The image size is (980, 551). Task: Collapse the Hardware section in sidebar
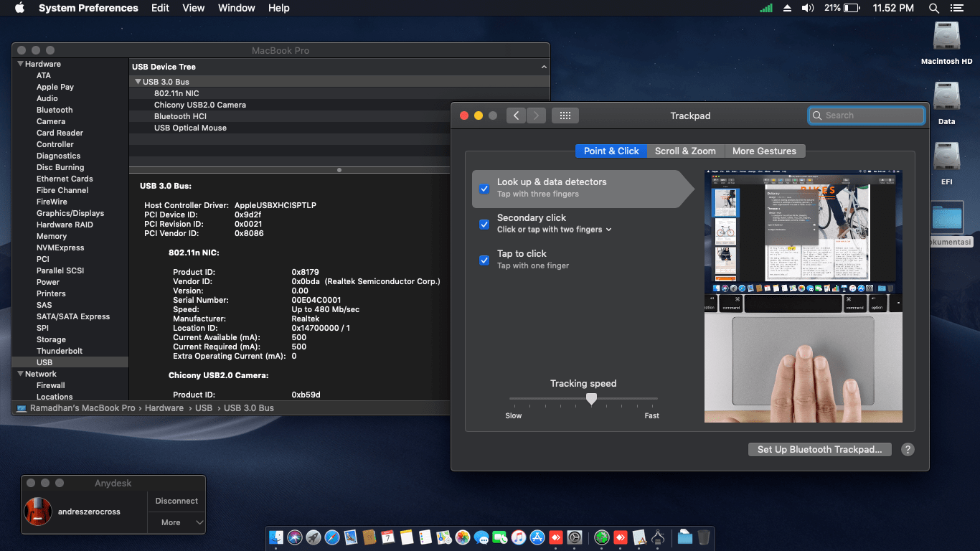pyautogui.click(x=19, y=64)
